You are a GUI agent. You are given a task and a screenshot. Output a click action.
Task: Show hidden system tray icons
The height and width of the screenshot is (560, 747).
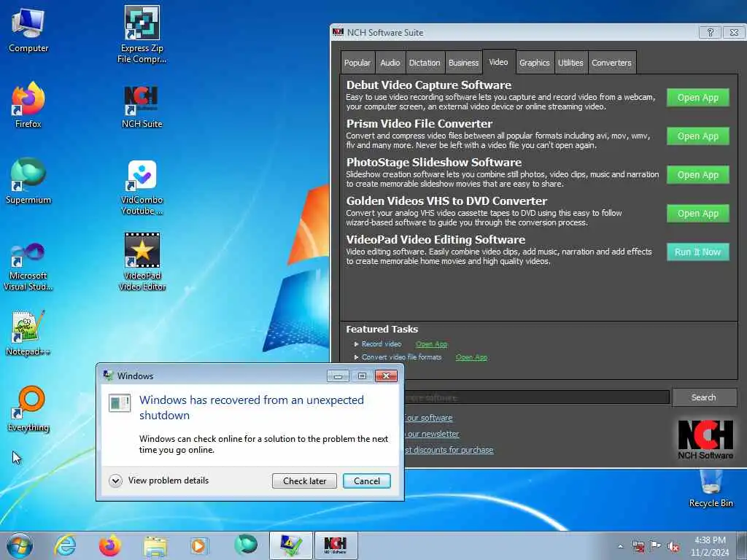point(620,546)
